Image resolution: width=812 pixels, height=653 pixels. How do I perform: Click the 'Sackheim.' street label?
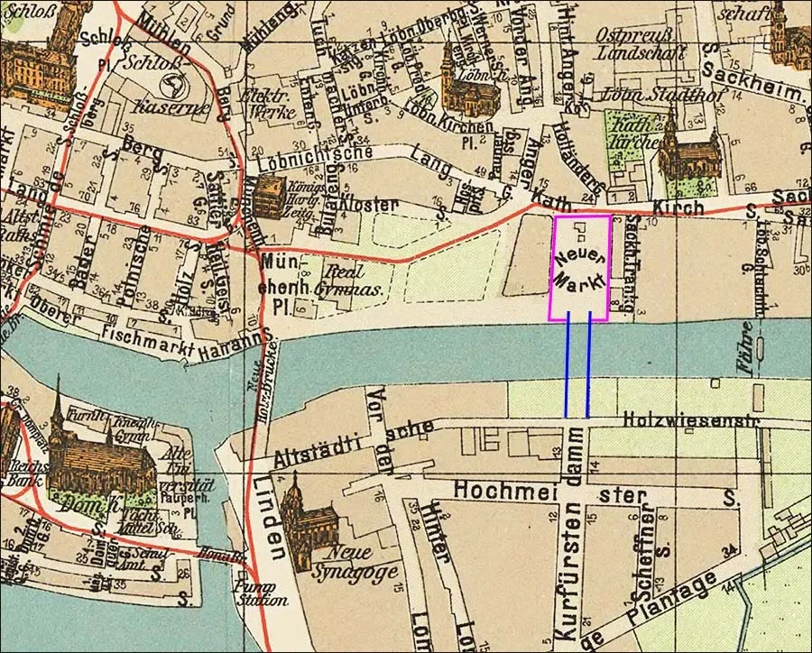point(755,79)
